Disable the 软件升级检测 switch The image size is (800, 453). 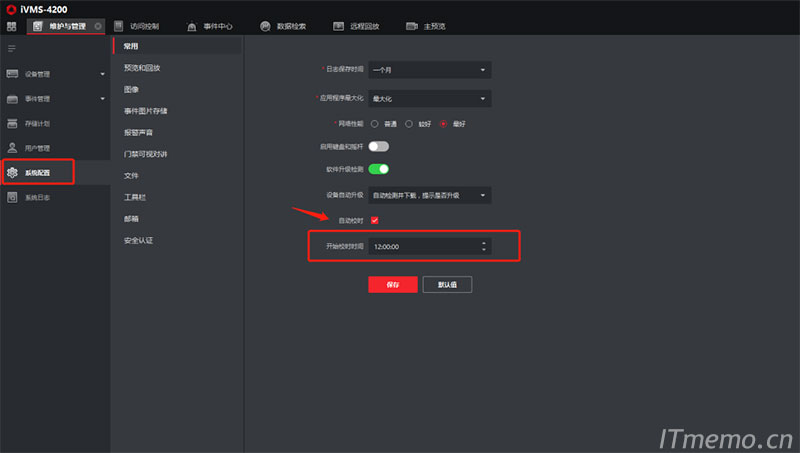(x=378, y=169)
